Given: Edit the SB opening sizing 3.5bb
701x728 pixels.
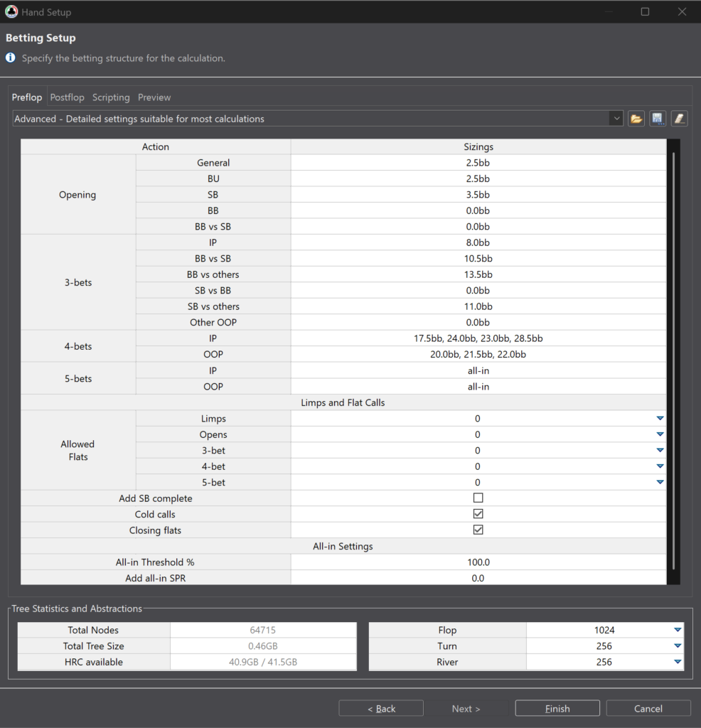Looking at the screenshot, I should 478,195.
